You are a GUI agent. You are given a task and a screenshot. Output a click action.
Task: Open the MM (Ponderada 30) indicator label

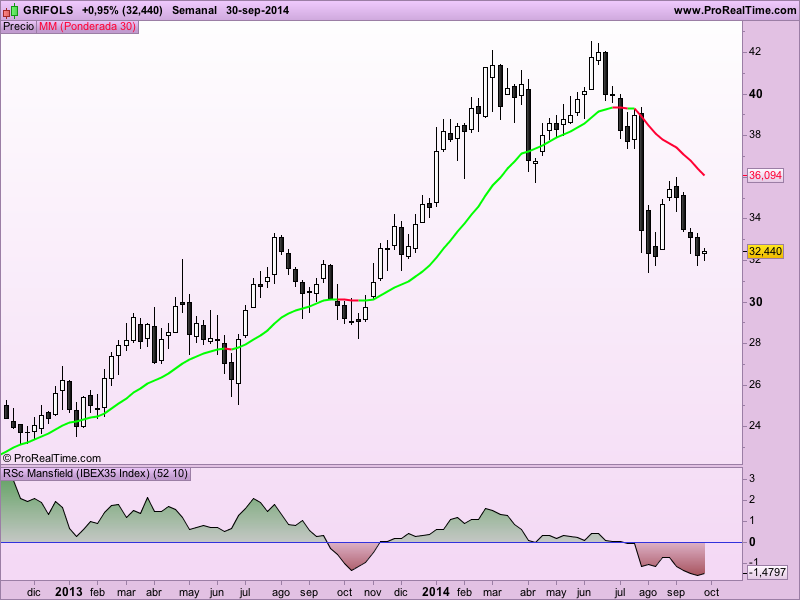(x=87, y=26)
